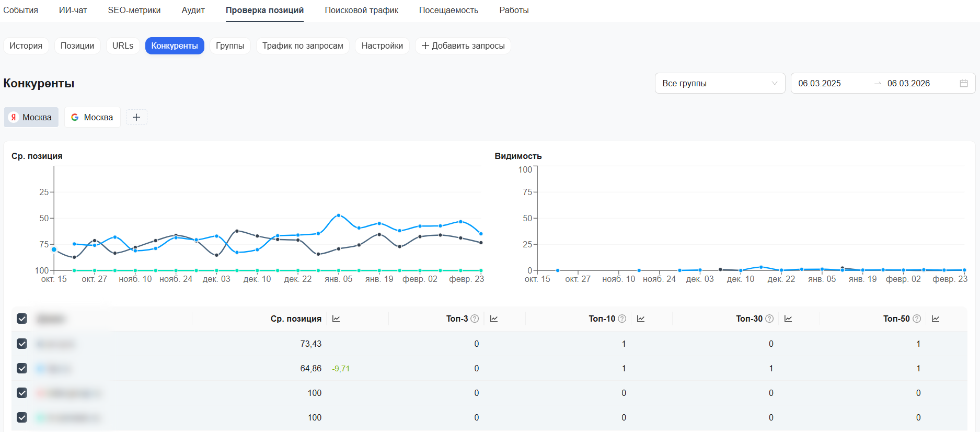Open the Все группы dropdown
The height and width of the screenshot is (432, 980).
pyautogui.click(x=719, y=83)
